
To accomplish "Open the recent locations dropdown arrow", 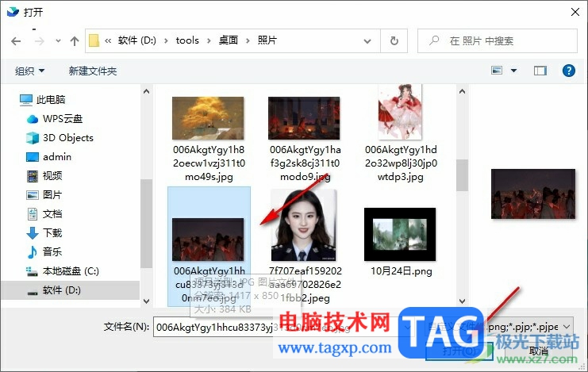I will 58,41.
